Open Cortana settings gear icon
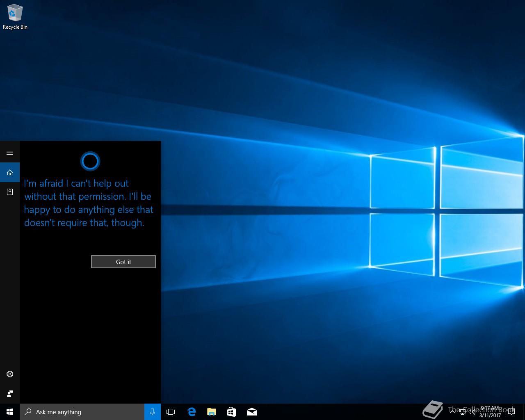 click(10, 374)
